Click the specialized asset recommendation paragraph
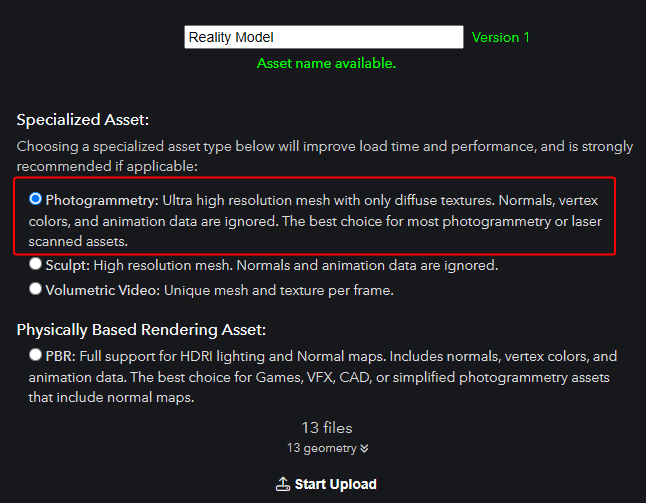The width and height of the screenshot is (646, 503). click(x=325, y=156)
